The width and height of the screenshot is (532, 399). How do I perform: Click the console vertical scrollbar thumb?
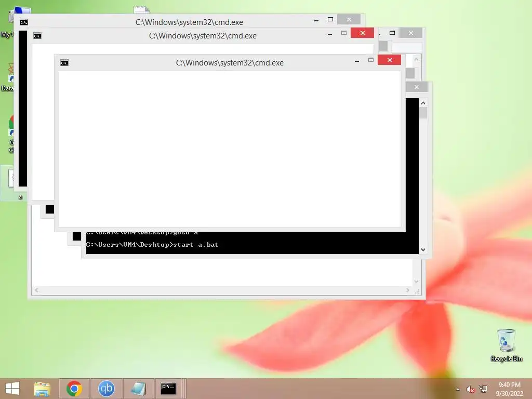click(423, 113)
